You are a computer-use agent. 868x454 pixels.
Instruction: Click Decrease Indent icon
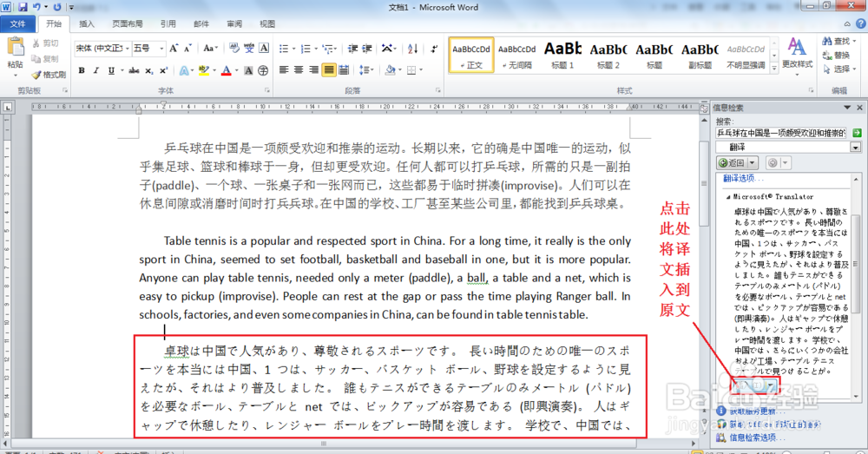click(352, 49)
